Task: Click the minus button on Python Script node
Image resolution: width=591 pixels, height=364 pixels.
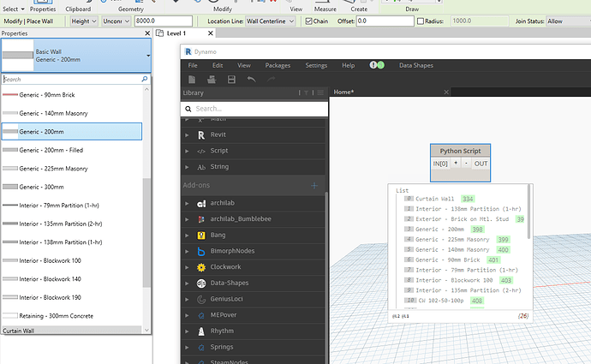Action: point(466,164)
